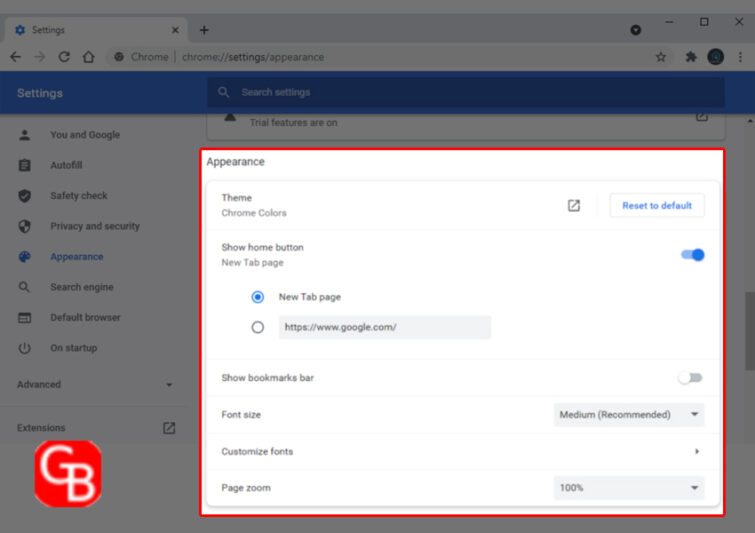
Task: Click the Default browser window icon
Action: (x=25, y=317)
